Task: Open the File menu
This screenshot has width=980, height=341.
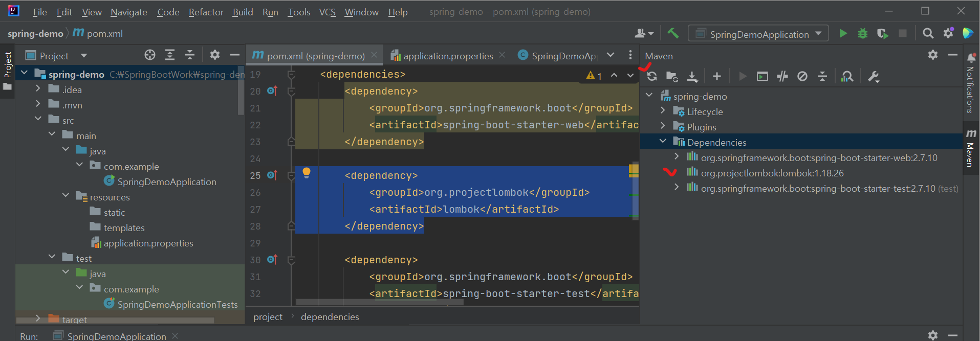Action: tap(39, 12)
